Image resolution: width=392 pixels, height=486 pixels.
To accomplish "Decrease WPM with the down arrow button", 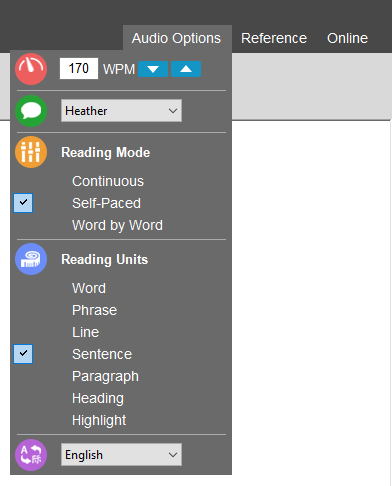I will pyautogui.click(x=153, y=69).
